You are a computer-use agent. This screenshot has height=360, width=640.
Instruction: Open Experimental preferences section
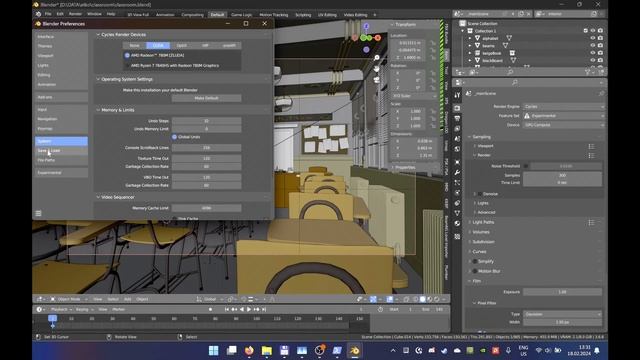(61, 173)
